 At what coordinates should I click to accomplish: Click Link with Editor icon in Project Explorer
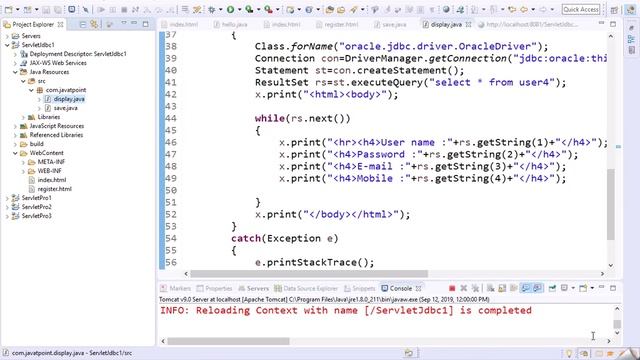coord(94,24)
